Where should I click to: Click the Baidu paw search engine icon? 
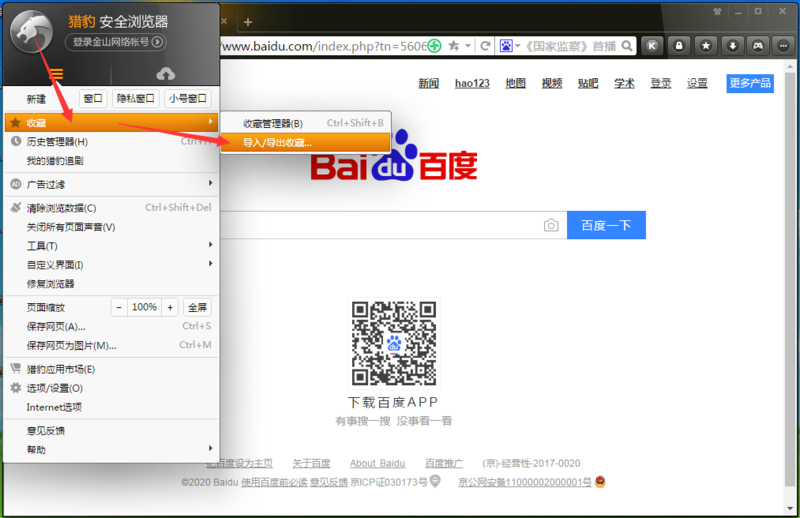click(506, 46)
